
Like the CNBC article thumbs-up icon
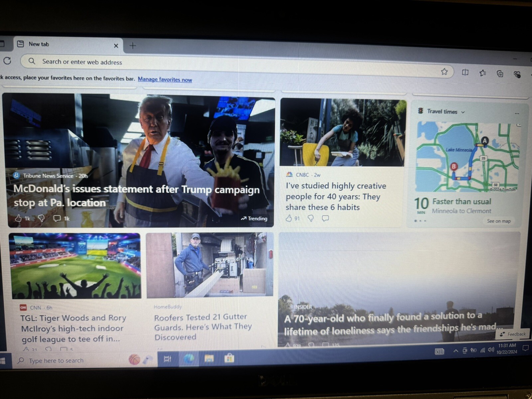click(x=289, y=218)
